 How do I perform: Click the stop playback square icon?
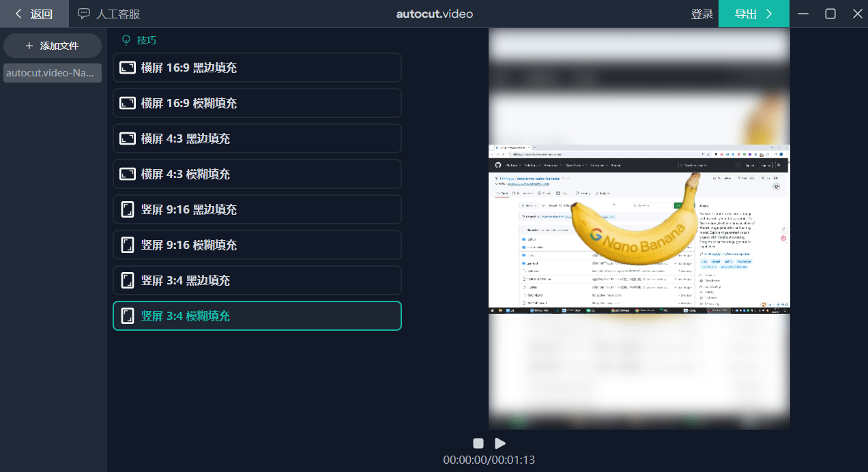(x=478, y=443)
